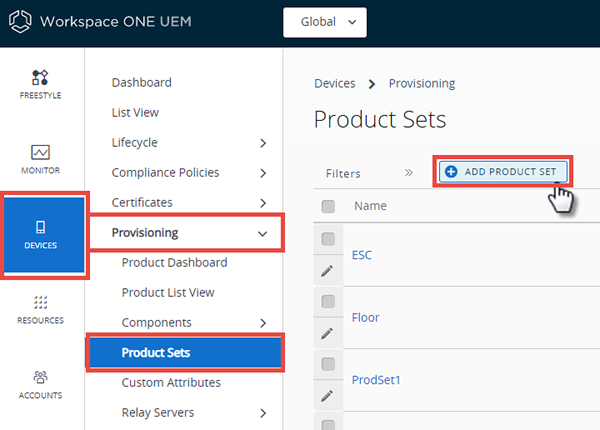
Task: Open the Freestyle sidebar section
Action: pos(40,85)
